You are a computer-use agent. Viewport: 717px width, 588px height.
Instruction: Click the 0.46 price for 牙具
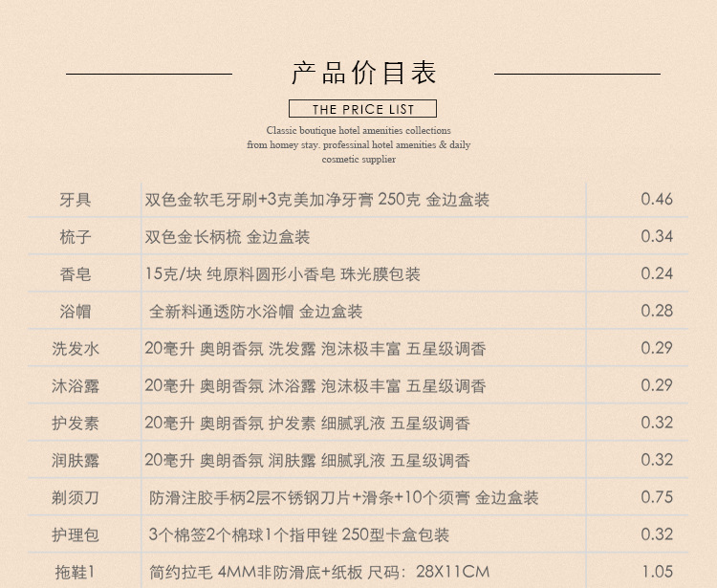pos(657,200)
